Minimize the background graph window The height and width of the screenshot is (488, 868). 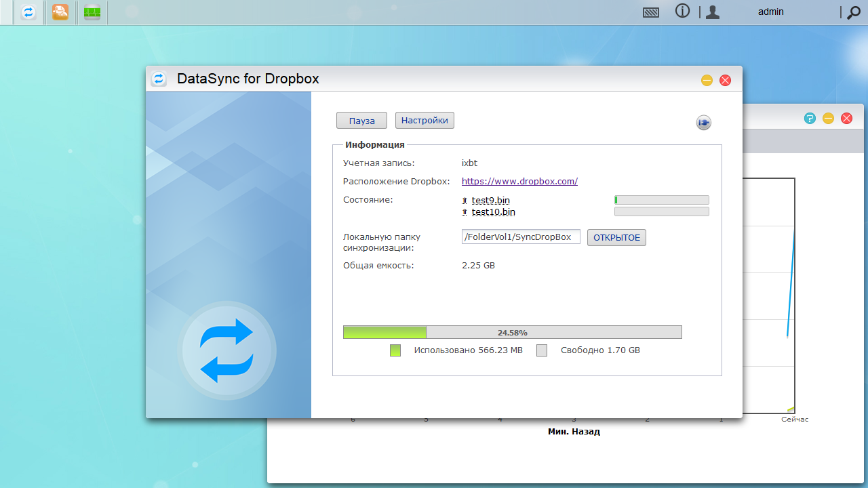[x=828, y=118]
